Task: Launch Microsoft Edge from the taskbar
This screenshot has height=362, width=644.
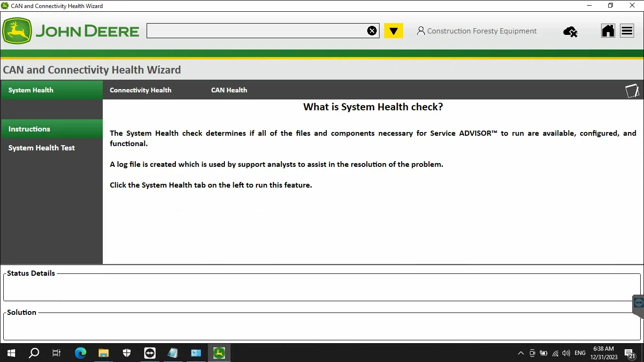Action: point(81,353)
